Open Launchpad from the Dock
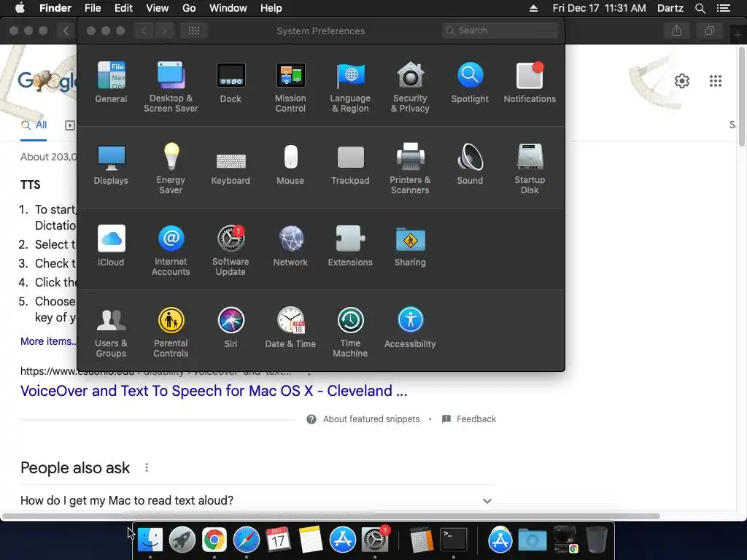The image size is (747, 560). click(x=182, y=540)
